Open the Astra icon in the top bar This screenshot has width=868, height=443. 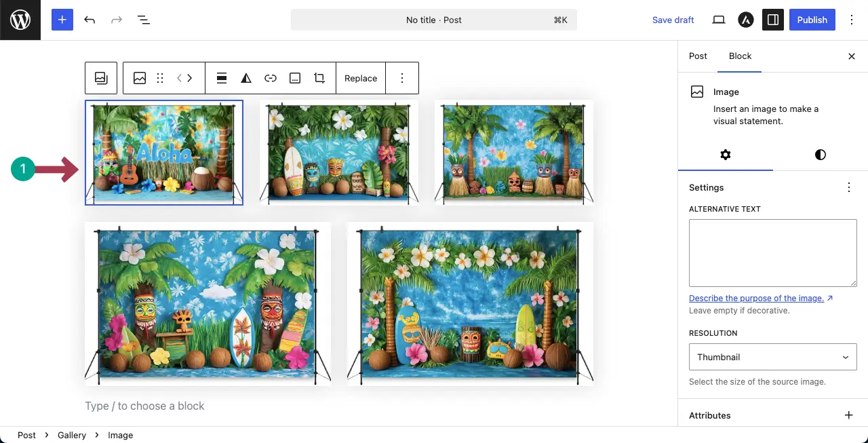745,20
